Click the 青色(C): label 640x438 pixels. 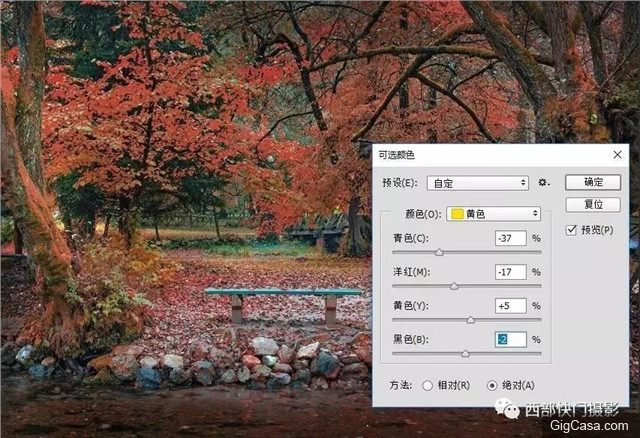click(x=411, y=238)
